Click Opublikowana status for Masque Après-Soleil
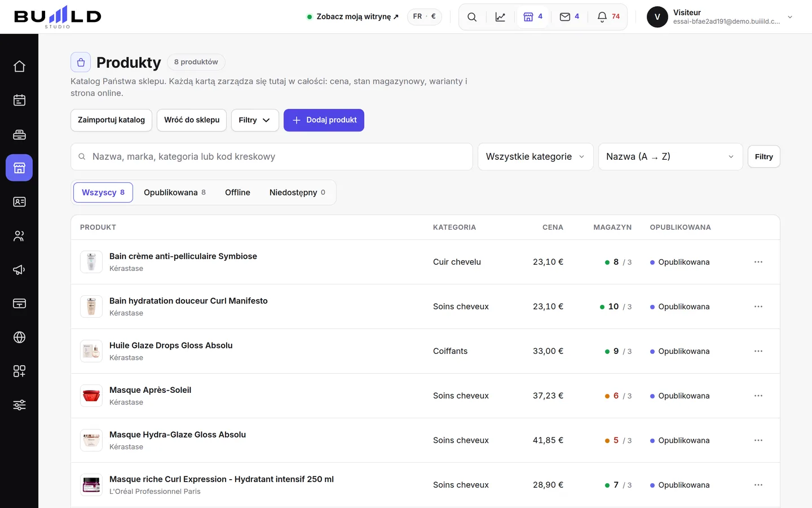This screenshot has width=812, height=508. tap(680, 396)
